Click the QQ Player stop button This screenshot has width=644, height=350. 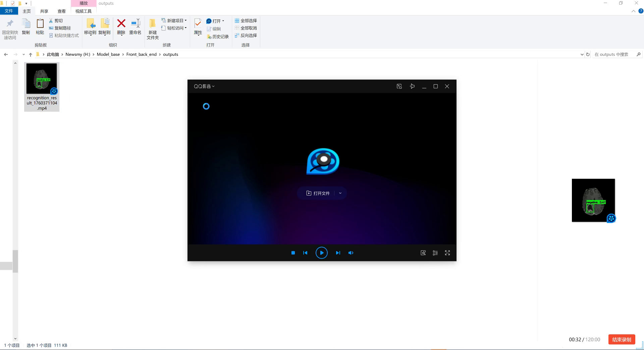(293, 253)
